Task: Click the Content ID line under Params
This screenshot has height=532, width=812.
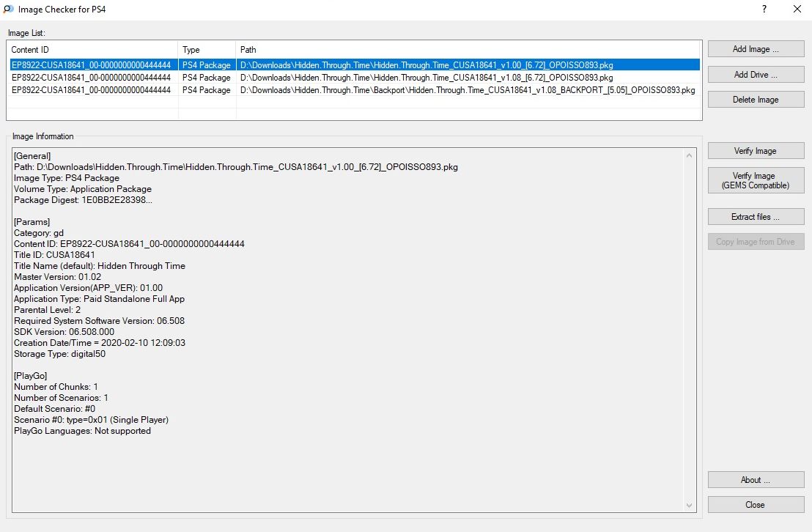Action: [x=129, y=244]
